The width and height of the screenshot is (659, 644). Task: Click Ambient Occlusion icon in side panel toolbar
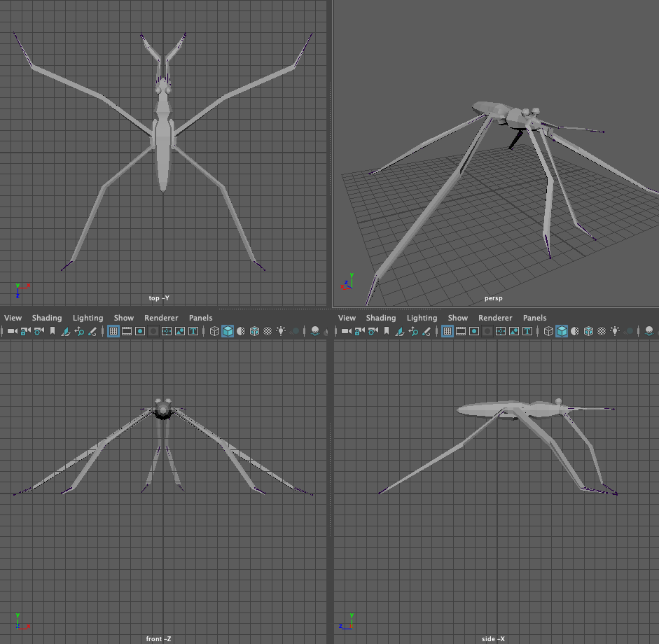[649, 332]
